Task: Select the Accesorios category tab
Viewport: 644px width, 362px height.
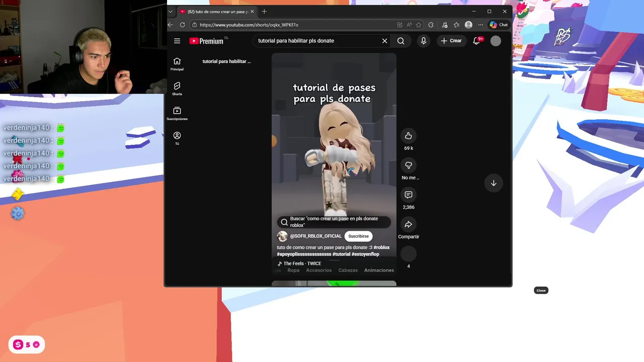Action: coord(319,270)
